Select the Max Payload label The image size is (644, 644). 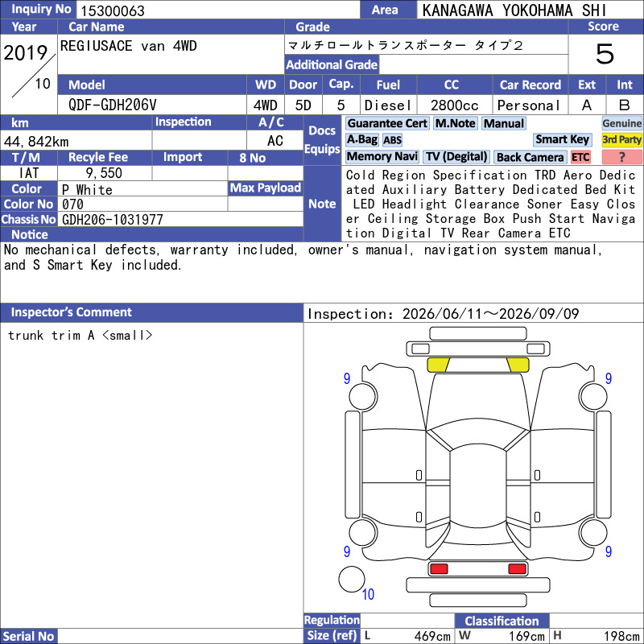click(266, 188)
